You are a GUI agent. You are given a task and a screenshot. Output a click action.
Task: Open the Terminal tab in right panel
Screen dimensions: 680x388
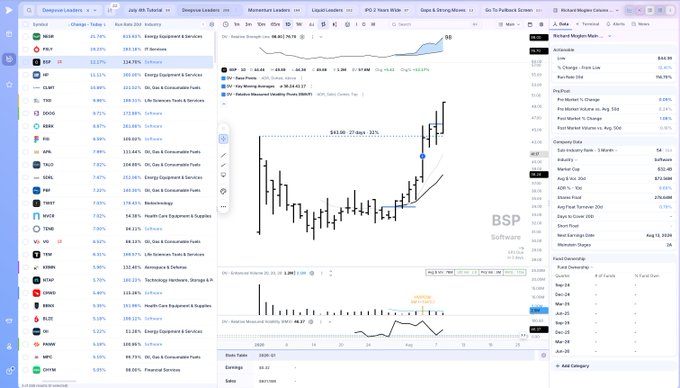click(588, 24)
